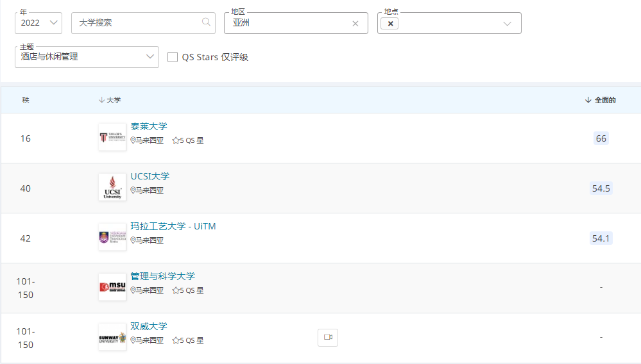
Task: Open the 泰莱大学 link
Action: pyautogui.click(x=149, y=126)
